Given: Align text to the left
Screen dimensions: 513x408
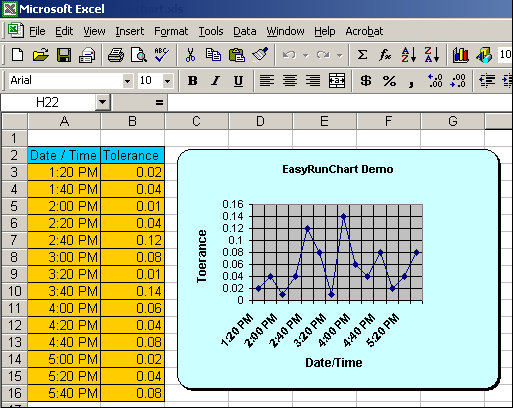Looking at the screenshot, I should pos(267,81).
